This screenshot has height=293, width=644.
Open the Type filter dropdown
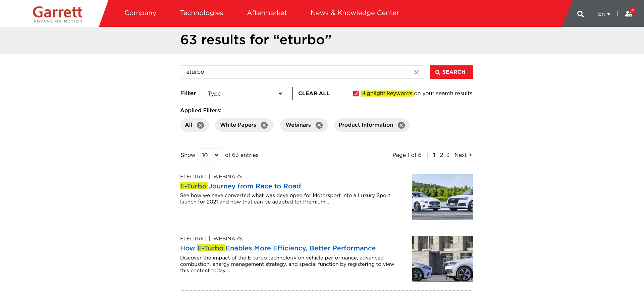coord(244,94)
